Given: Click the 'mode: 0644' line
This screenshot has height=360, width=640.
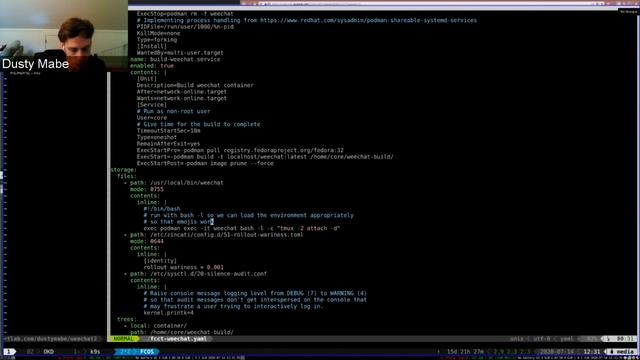Looking at the screenshot, I should [x=147, y=241].
